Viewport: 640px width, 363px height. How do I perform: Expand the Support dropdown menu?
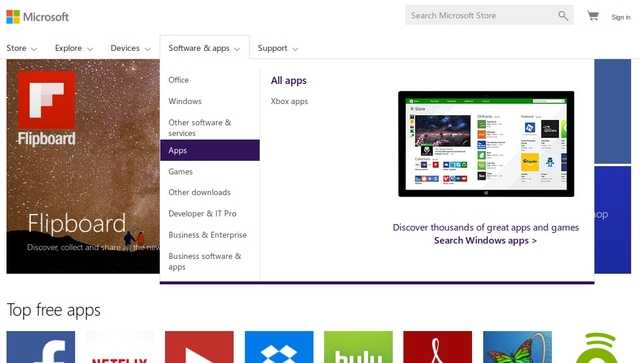pos(278,48)
